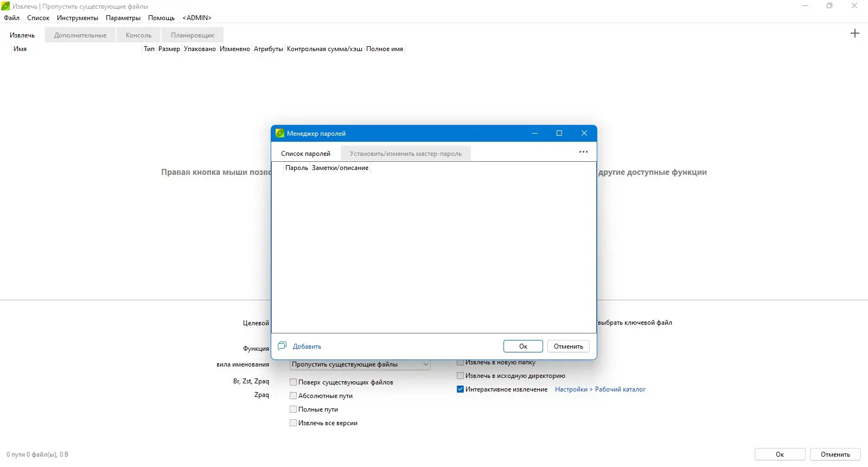Viewport: 868px width, 467px height.
Task: Click Отменить in the Менеджер паролей dialog
Action: [569, 346]
